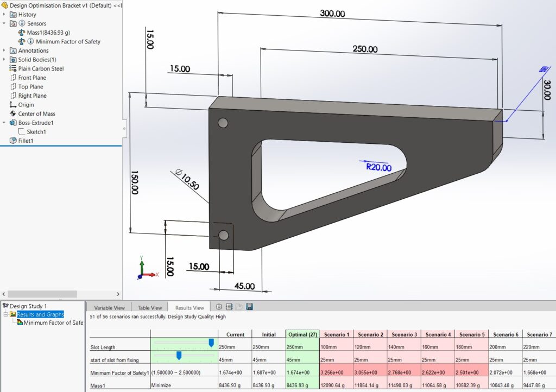The width and height of the screenshot is (556, 392).
Task: Select the Mass1 sensor
Action: 48,33
